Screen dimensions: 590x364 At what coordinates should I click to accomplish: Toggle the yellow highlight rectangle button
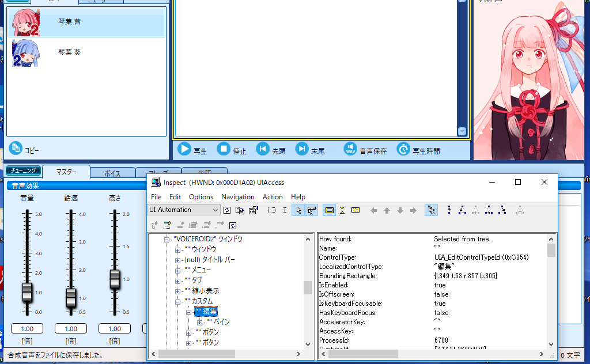(x=329, y=210)
